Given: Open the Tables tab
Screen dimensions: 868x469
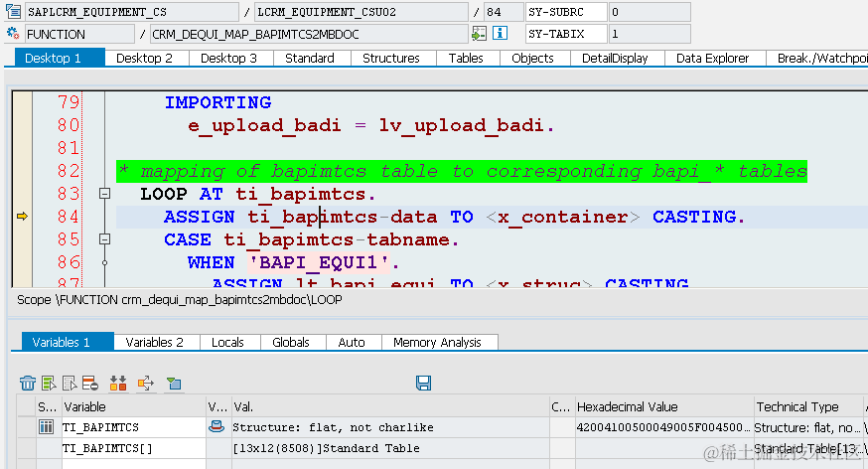Looking at the screenshot, I should (466, 59).
